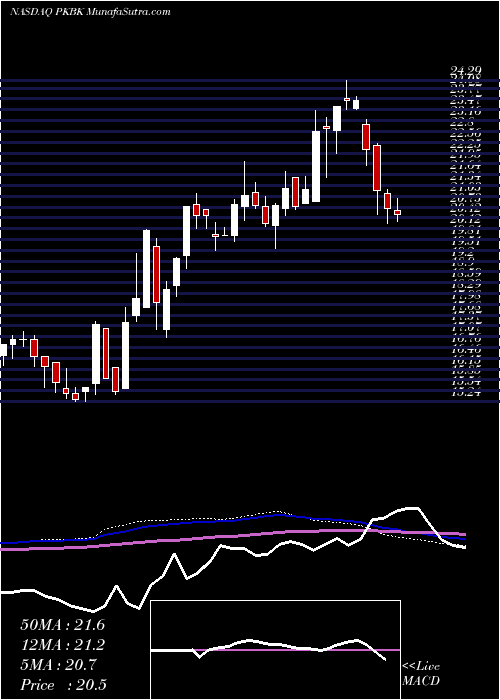Click the Price : 20.5 label
500x700 pixels.
click(x=63, y=685)
